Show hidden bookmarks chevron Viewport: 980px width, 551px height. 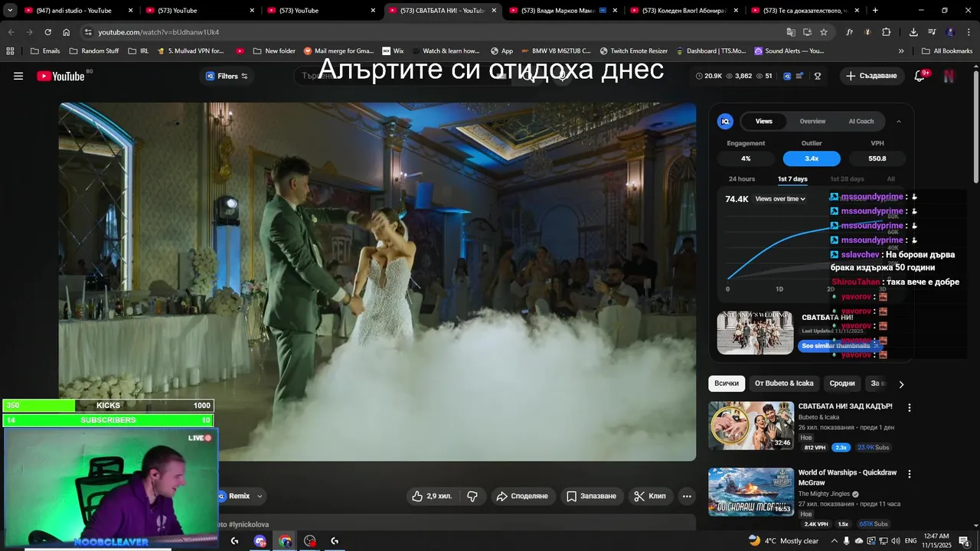point(901,51)
